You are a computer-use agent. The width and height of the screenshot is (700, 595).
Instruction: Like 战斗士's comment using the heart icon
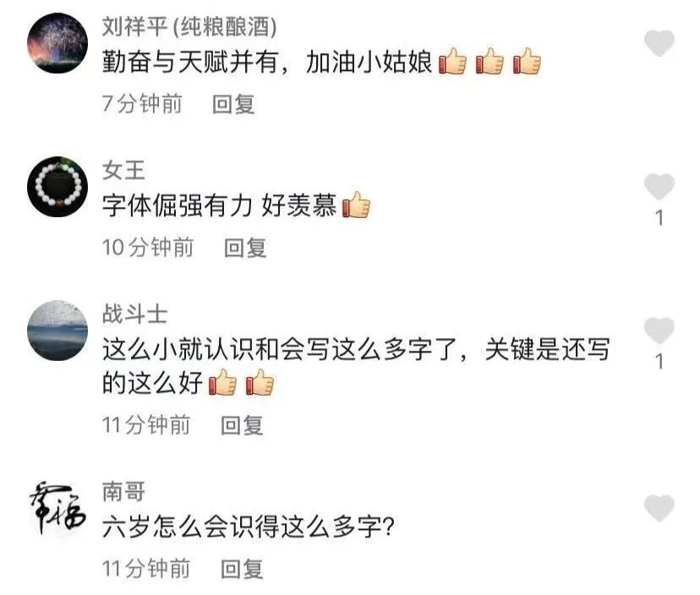[659, 330]
